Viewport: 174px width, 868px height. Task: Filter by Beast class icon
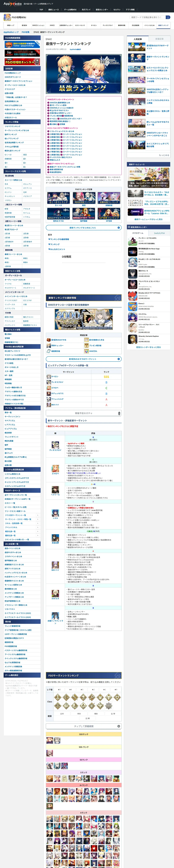109,706
